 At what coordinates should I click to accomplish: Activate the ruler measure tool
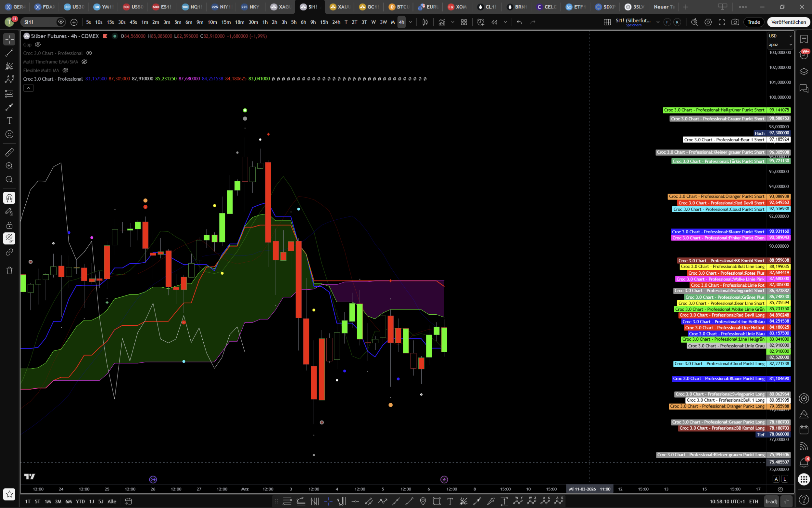pyautogui.click(x=9, y=152)
